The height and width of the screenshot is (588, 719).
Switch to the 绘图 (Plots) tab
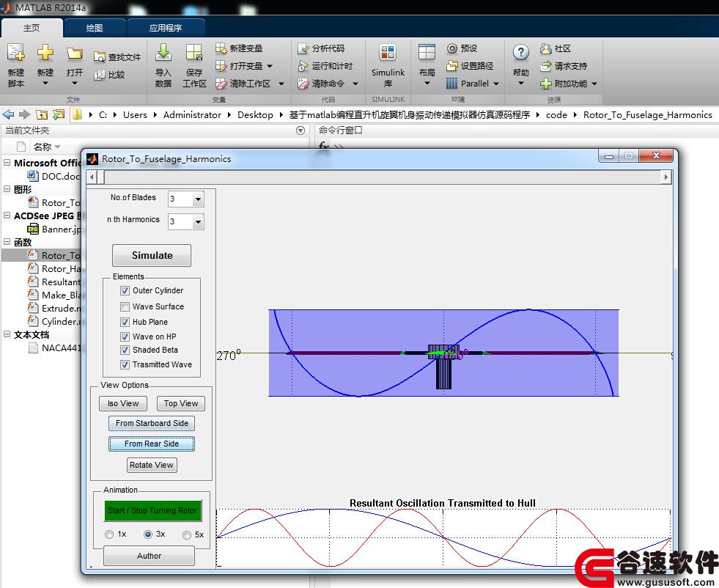(x=95, y=28)
